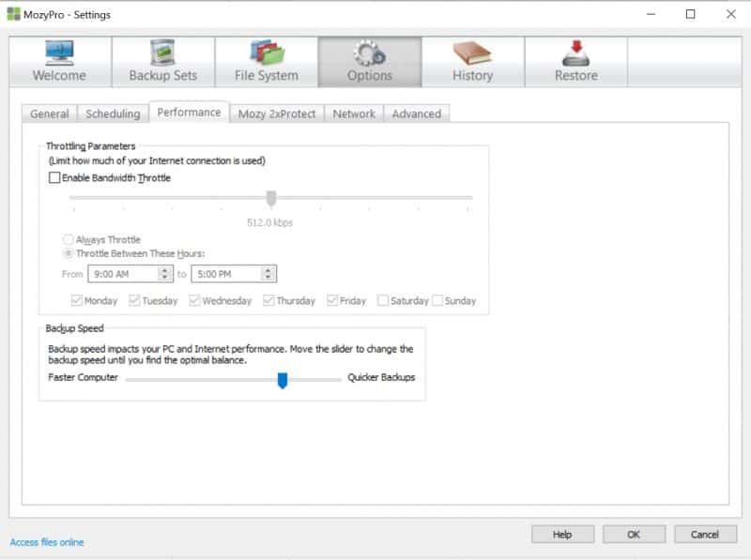Select Throttle Between These Hours option
This screenshot has width=751, height=560.
click(68, 253)
